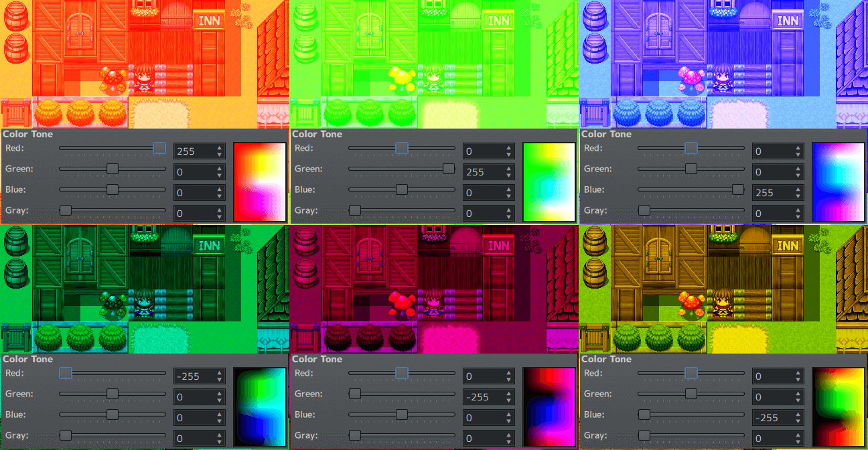Click the down arrow of Blue spinbox at 255

[798, 197]
